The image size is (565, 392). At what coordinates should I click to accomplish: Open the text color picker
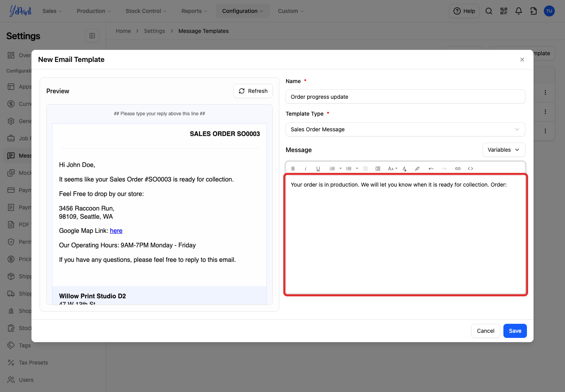pyautogui.click(x=405, y=169)
